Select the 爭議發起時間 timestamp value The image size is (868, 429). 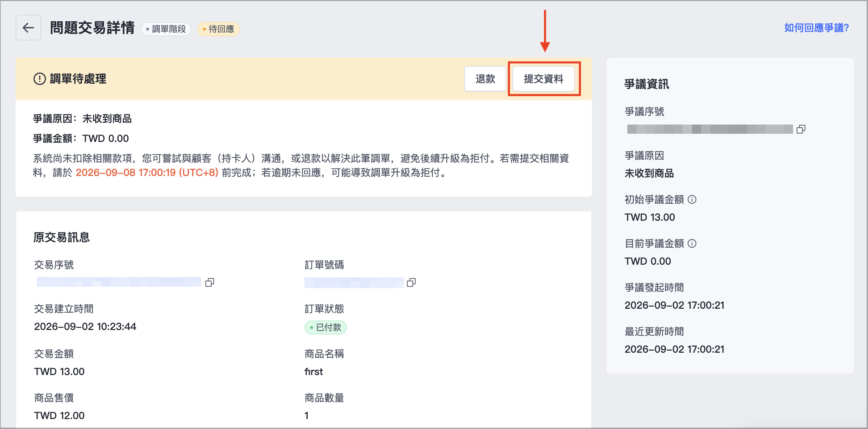(675, 305)
